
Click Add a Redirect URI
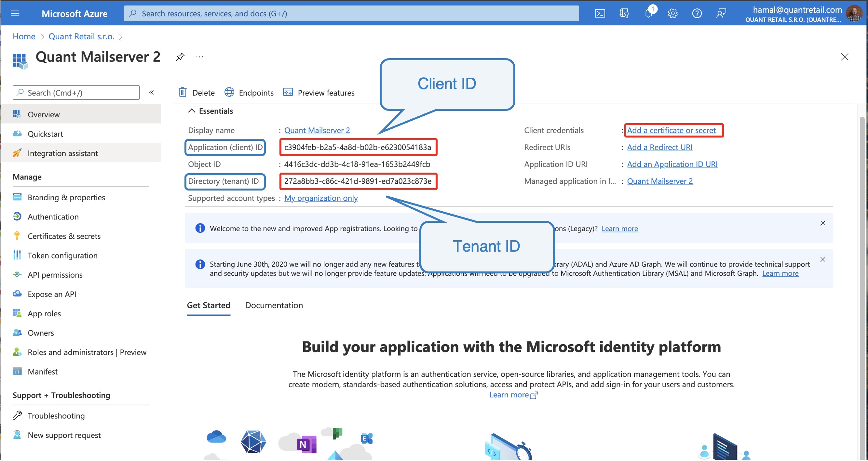pos(659,147)
